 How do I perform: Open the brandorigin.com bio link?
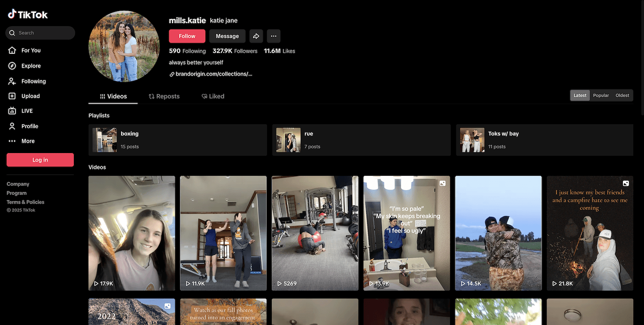coord(213,74)
